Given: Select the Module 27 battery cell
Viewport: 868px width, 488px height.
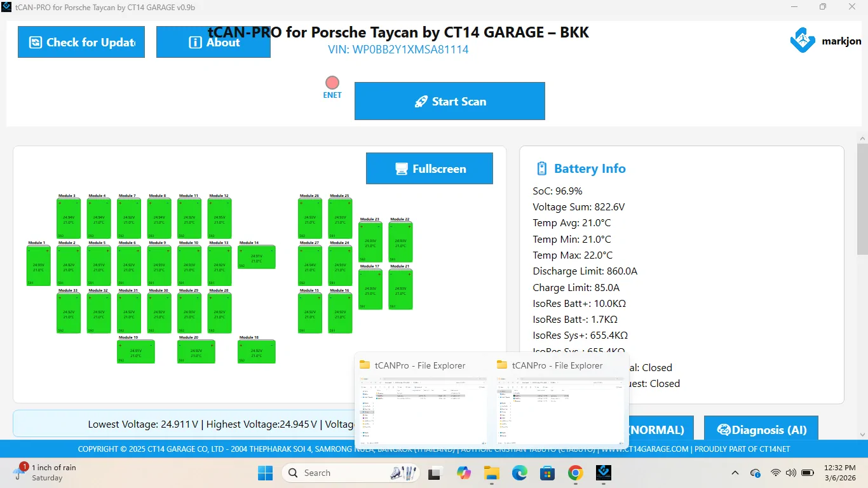Looking at the screenshot, I should (310, 266).
